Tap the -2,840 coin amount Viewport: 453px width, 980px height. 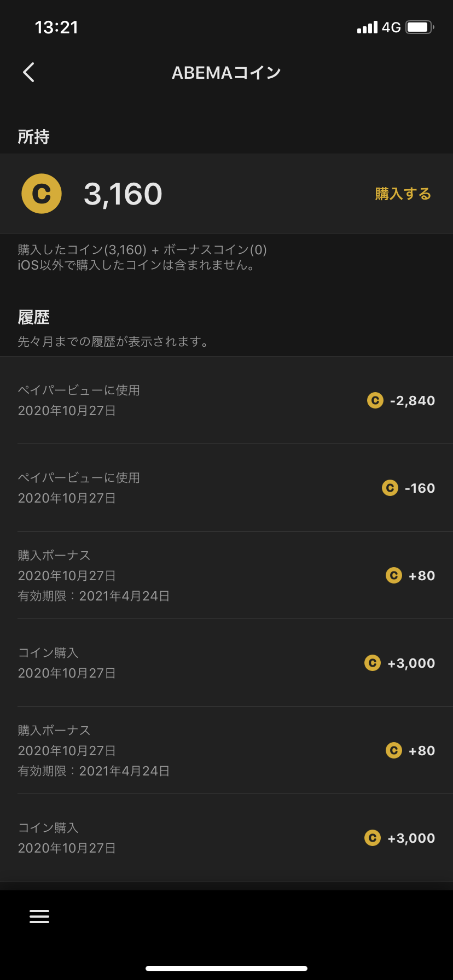tap(413, 401)
